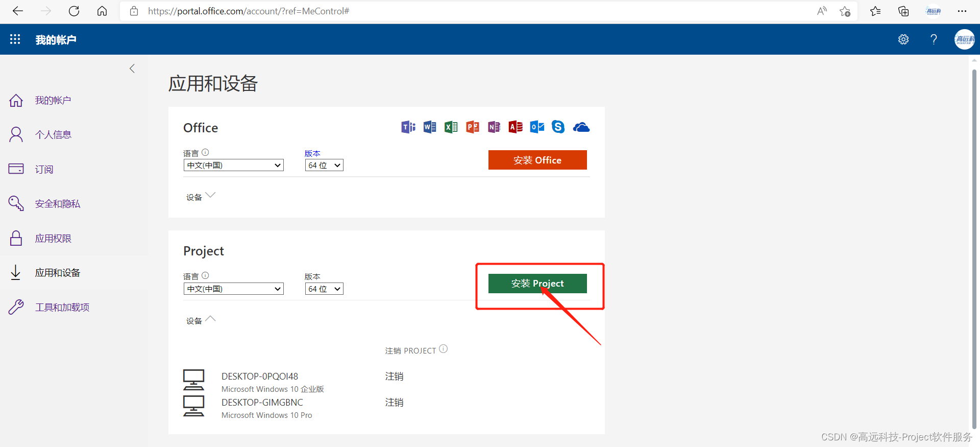The height and width of the screenshot is (447, 980).
Task: Click the OneDrive cloud icon
Action: [x=581, y=127]
